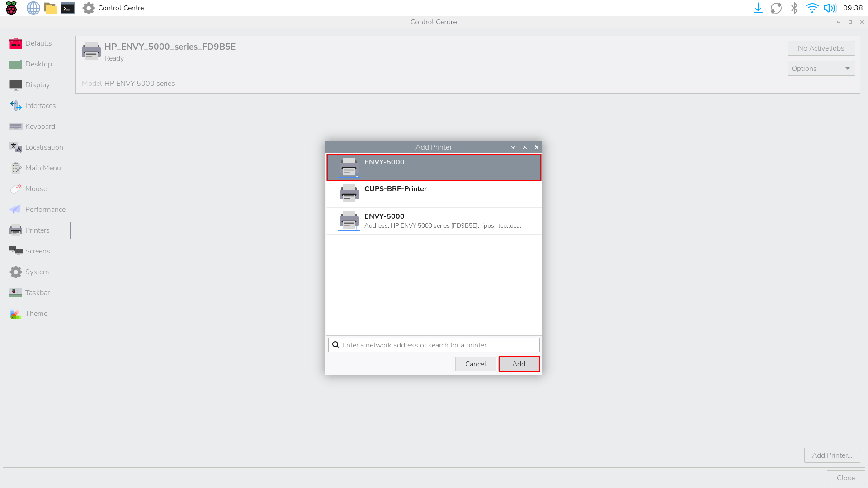
Task: Maximize the Control Centre window
Action: pyautogui.click(x=850, y=22)
